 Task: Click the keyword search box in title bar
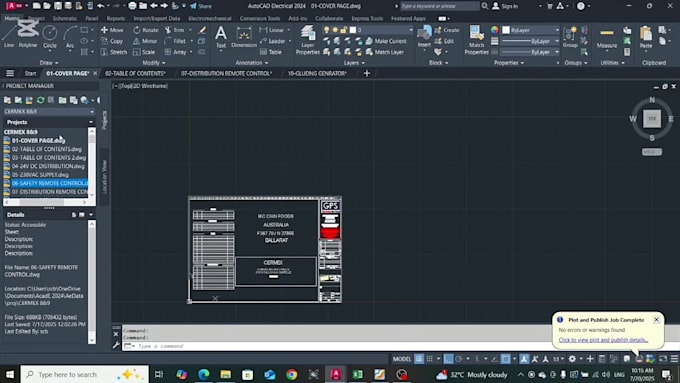(439, 6)
